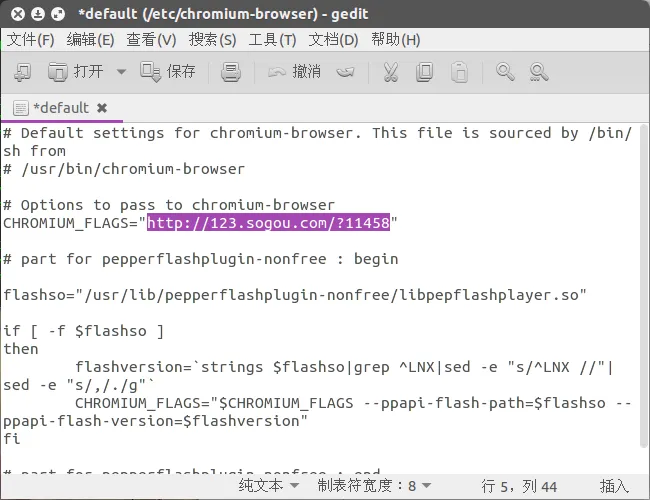
Task: Click the 'if [ -f $flashso ]' line
Action: [x=83, y=331]
